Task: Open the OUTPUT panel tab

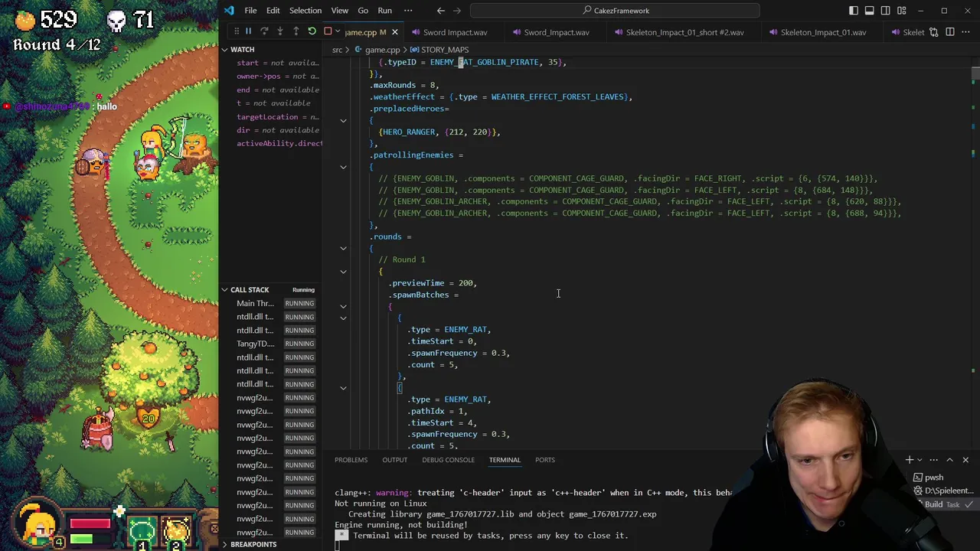Action: (x=394, y=460)
